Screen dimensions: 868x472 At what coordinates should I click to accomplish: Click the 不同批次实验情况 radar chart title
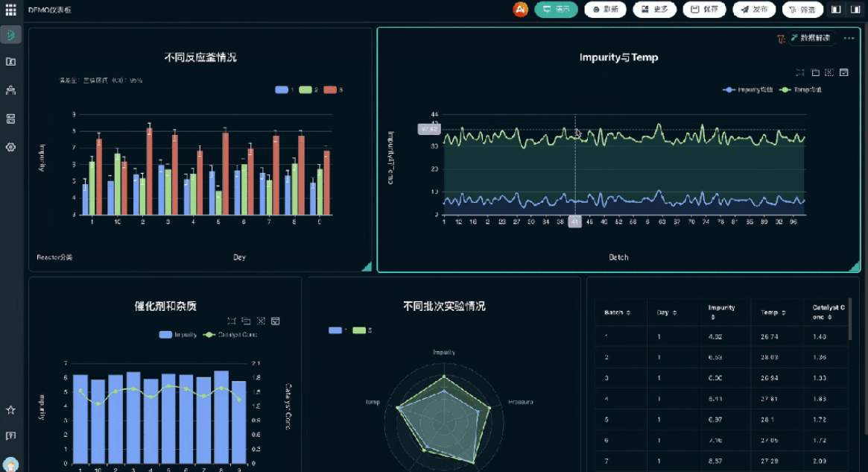(444, 306)
